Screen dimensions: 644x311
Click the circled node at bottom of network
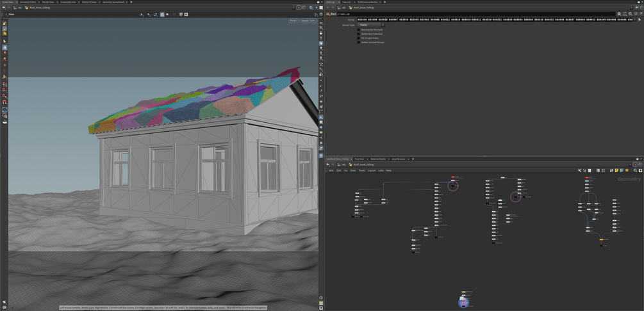pos(464,303)
